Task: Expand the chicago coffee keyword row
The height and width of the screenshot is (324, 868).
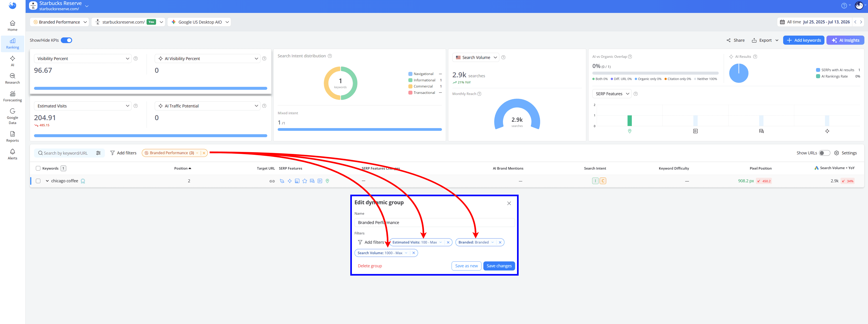Action: click(47, 181)
